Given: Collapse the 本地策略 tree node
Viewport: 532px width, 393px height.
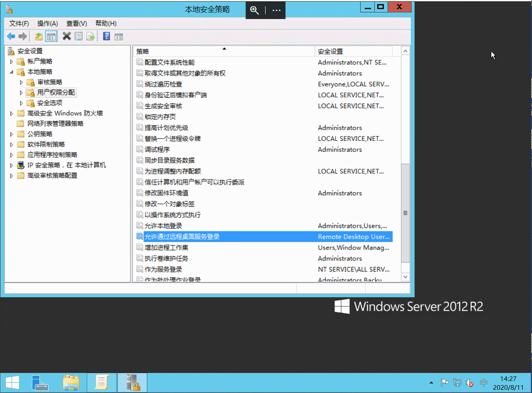Looking at the screenshot, I should pyautogui.click(x=12, y=72).
